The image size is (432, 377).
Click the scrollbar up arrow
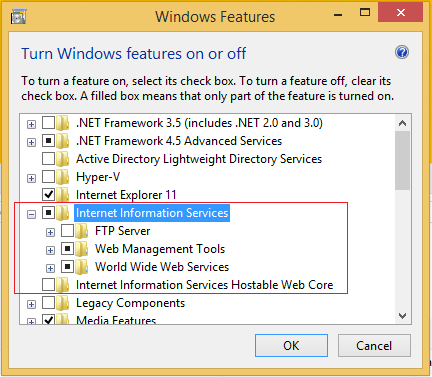pos(403,123)
